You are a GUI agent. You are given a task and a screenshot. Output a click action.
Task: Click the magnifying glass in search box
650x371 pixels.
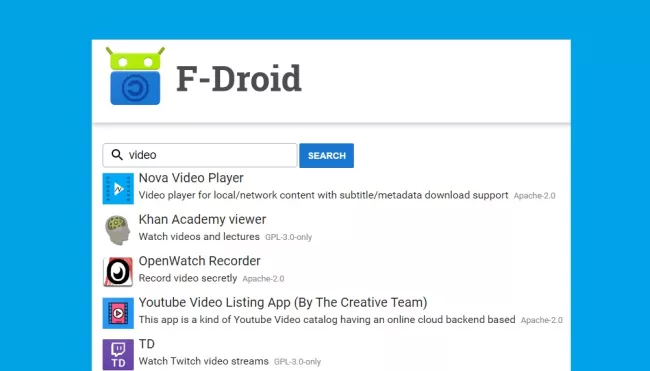[x=117, y=155]
